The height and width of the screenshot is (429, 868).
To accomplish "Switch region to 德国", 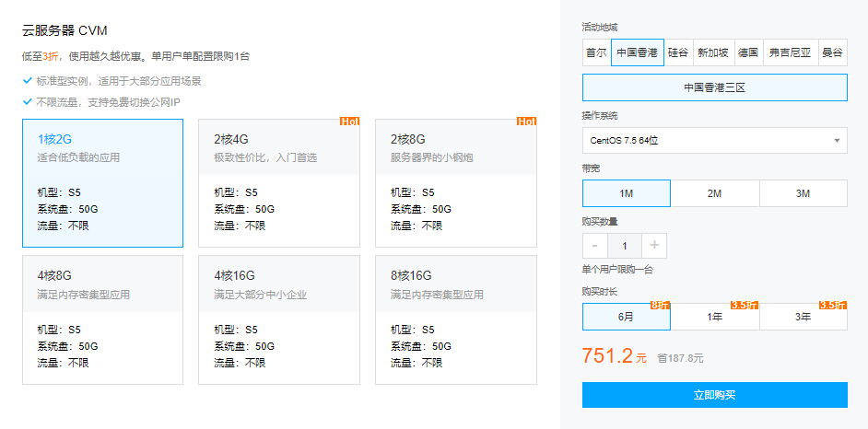I will point(748,52).
